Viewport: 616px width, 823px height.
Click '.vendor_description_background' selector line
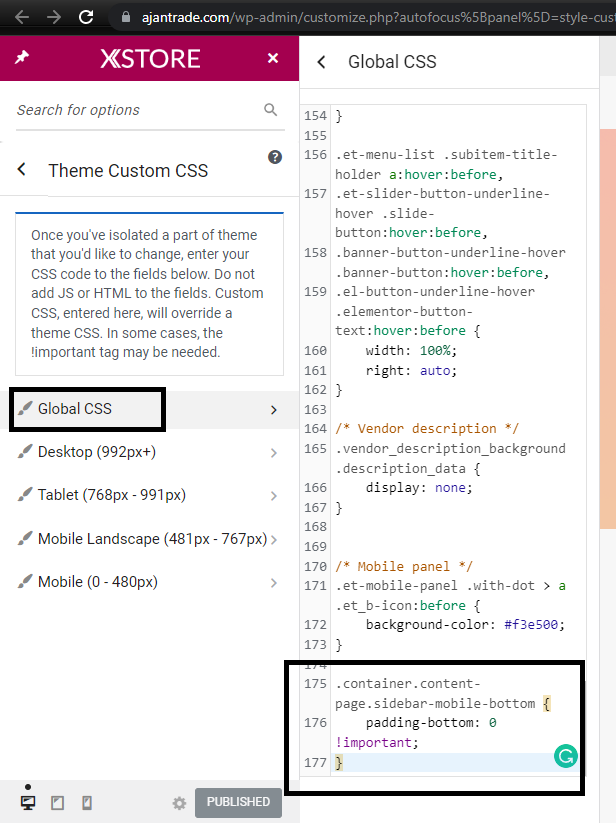[x=450, y=448]
